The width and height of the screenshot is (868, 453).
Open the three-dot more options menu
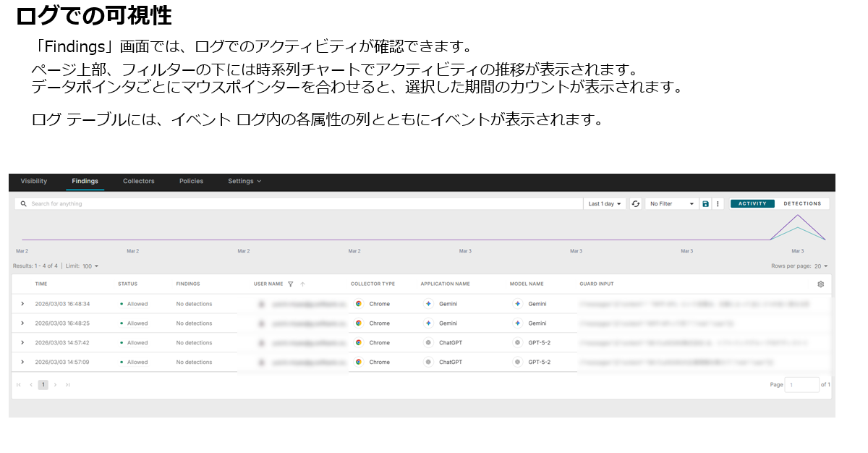point(718,204)
